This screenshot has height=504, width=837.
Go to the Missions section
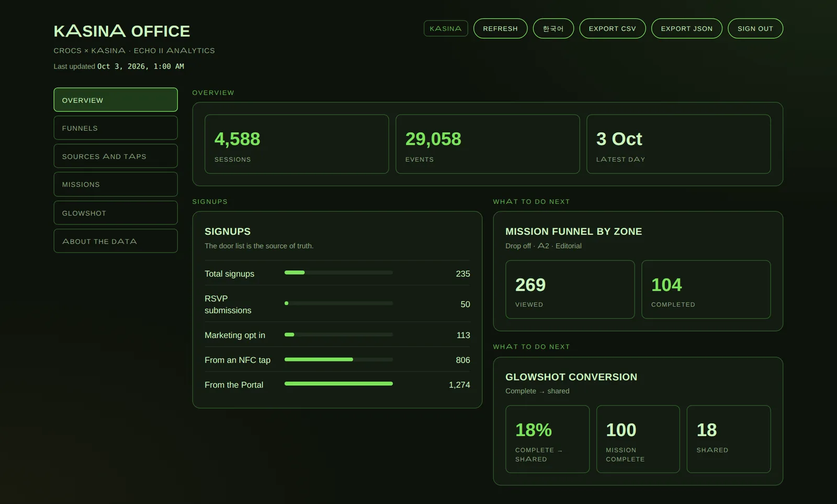coord(116,185)
